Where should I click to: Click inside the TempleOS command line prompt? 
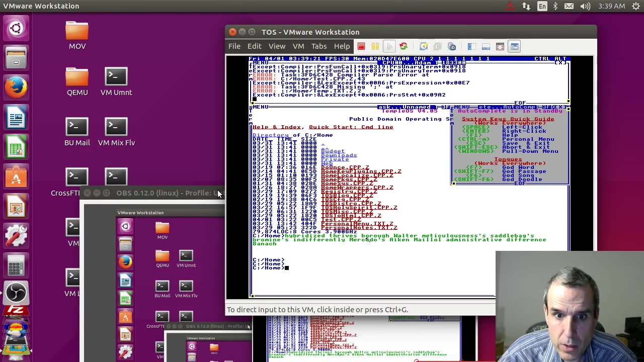point(286,268)
